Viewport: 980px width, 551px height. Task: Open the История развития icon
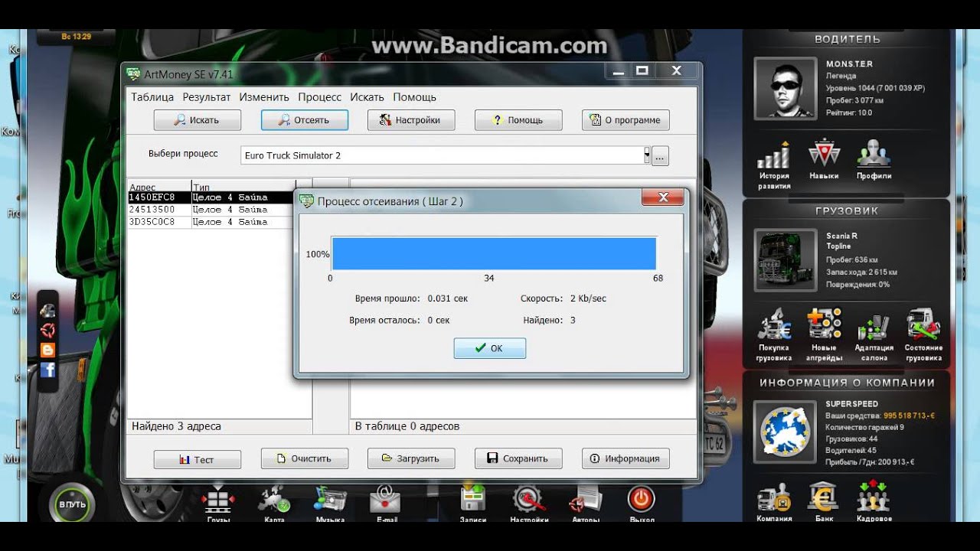click(773, 155)
